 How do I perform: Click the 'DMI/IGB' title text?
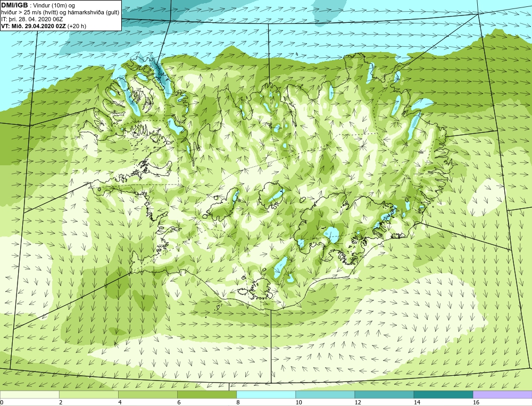[14, 5]
